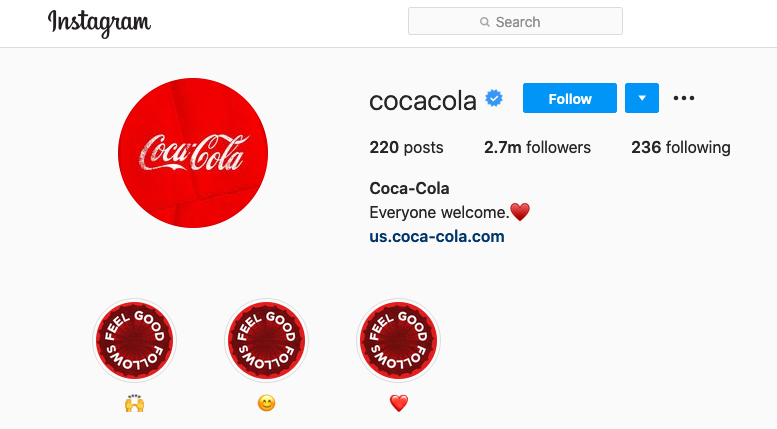The image size is (777, 429).
Task: Click the search magnifier icon
Action: click(485, 22)
